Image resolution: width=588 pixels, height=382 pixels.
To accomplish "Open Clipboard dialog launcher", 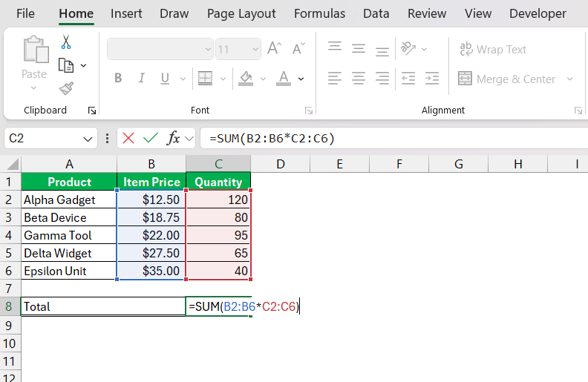I will (x=92, y=111).
